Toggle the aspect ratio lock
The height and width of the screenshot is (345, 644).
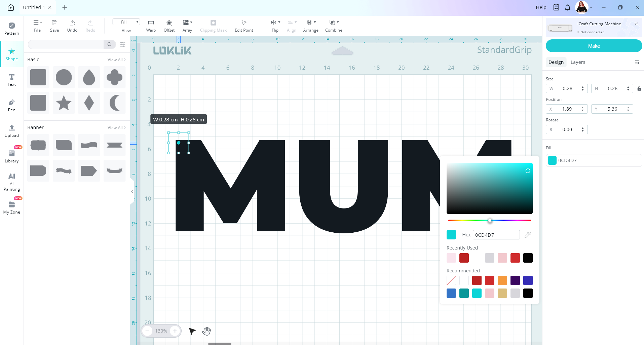click(639, 89)
